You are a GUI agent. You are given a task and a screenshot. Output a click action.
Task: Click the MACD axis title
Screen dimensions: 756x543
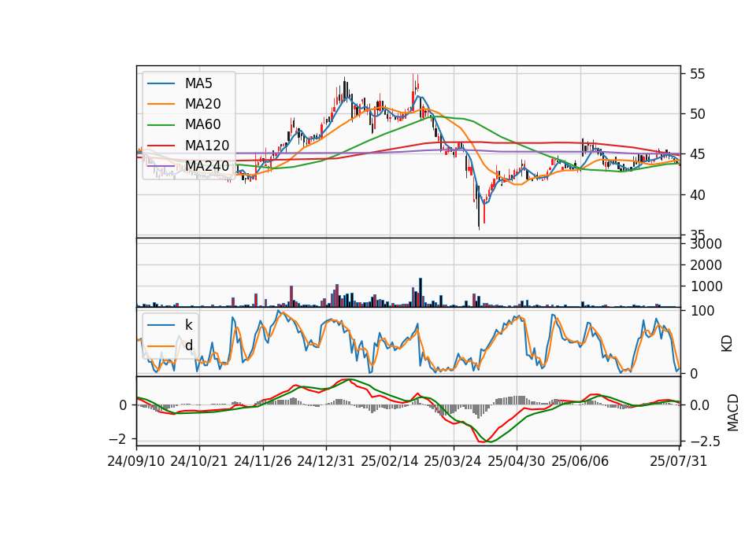[733, 412]
